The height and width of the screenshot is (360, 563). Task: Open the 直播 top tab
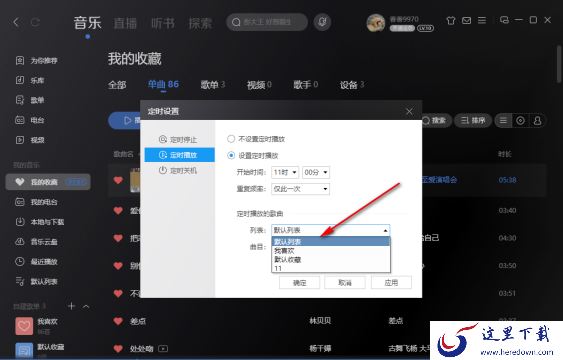pyautogui.click(x=125, y=23)
